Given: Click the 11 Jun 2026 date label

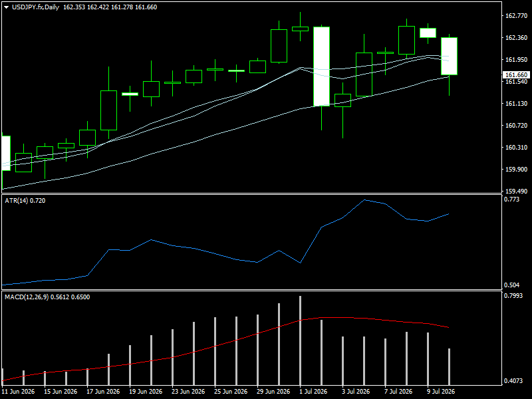Looking at the screenshot, I should 18,391.
